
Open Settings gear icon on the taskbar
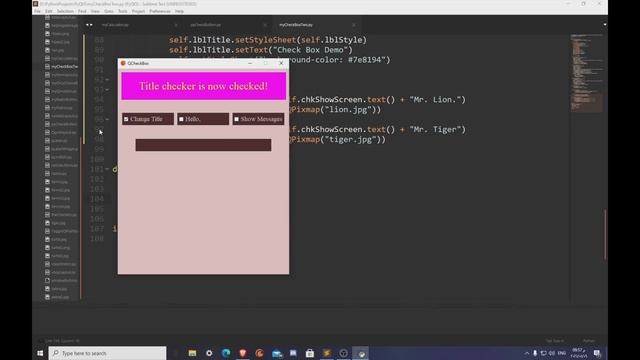(x=209, y=353)
